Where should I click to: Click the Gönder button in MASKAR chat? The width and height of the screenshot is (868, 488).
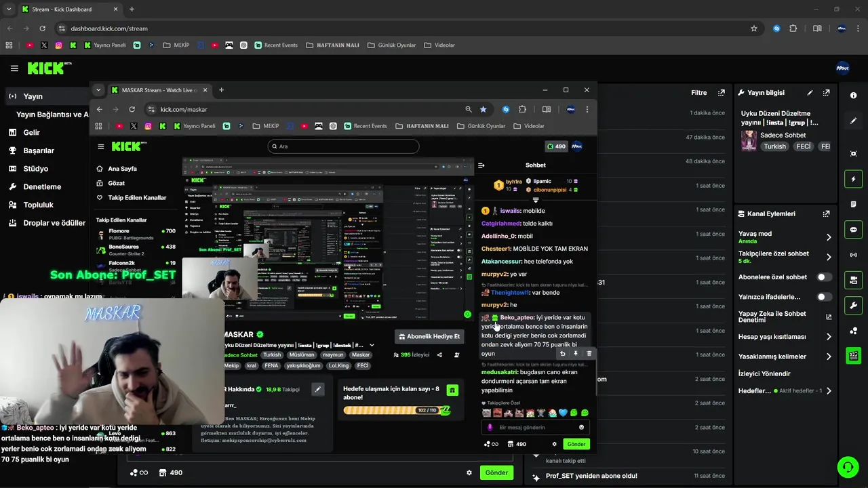(x=576, y=444)
